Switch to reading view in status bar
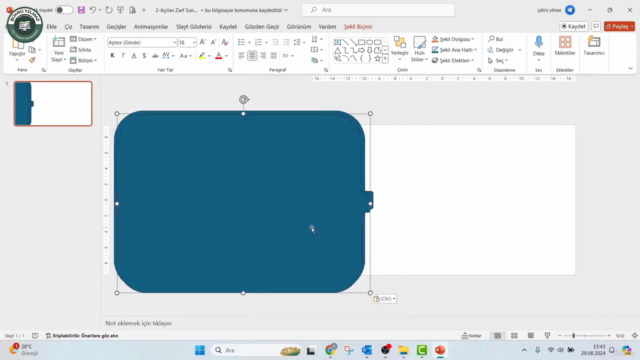 [531, 336]
